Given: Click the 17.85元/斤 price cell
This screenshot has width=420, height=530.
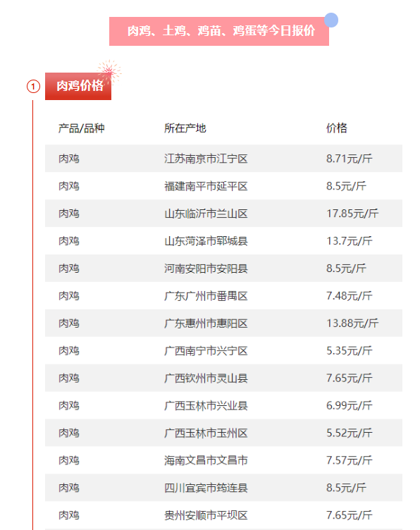Looking at the screenshot, I should [x=352, y=214].
